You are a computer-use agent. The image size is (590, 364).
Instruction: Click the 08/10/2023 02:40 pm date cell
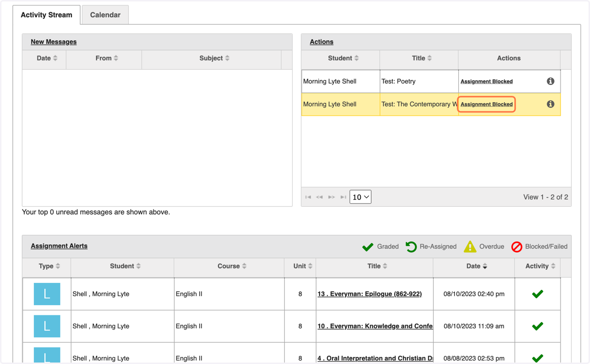pos(474,294)
